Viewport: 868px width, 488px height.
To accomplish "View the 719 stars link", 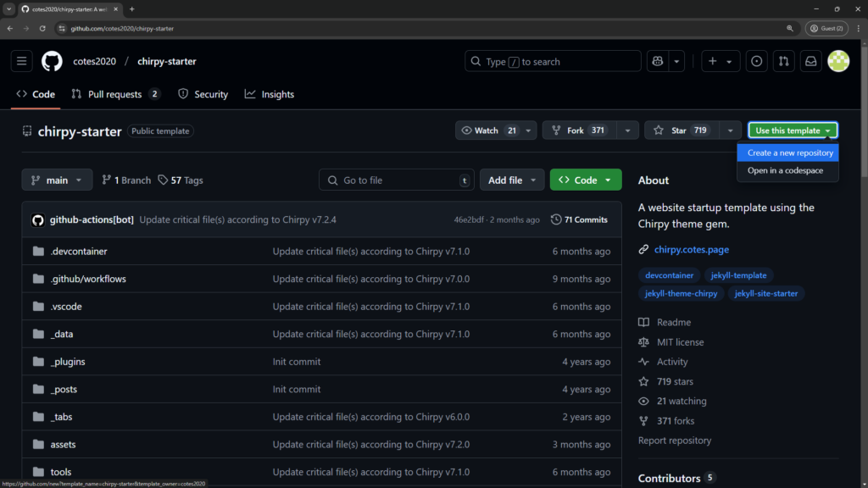I will 675,381.
